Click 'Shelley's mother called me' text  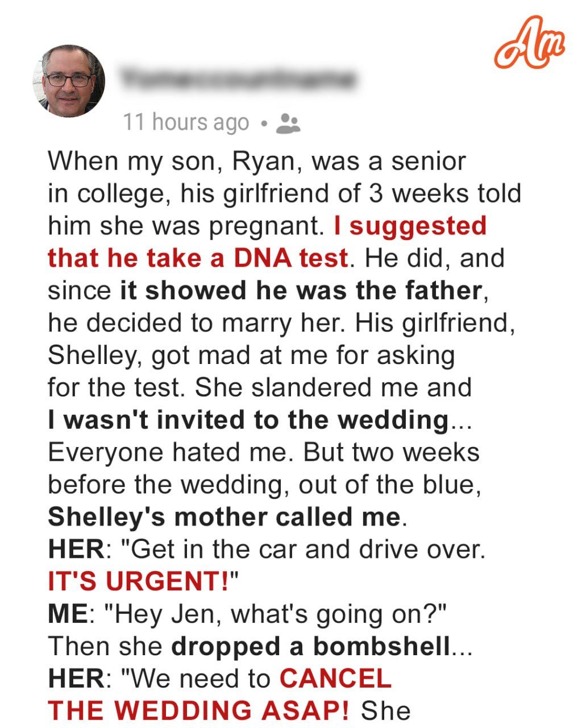pos(224,517)
